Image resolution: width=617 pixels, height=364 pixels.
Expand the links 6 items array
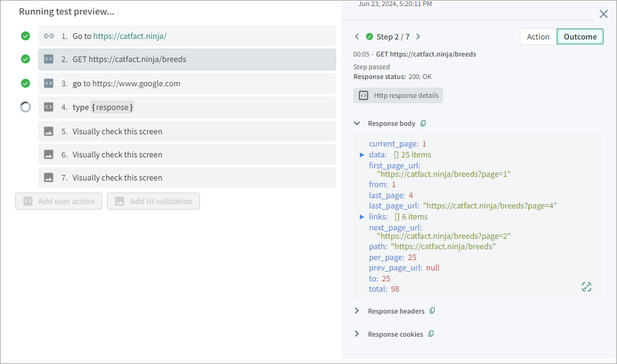[362, 217]
